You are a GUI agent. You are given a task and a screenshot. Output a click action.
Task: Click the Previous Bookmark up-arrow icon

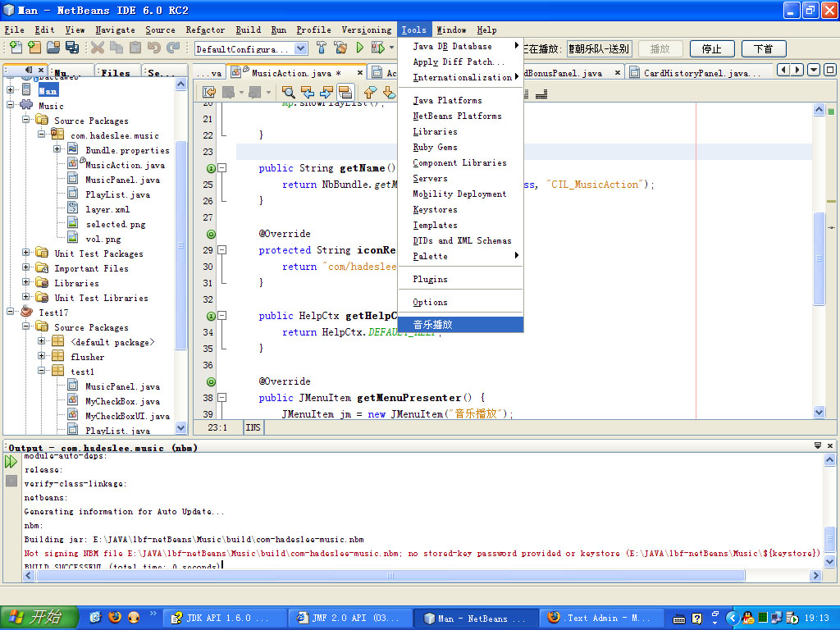(x=370, y=93)
